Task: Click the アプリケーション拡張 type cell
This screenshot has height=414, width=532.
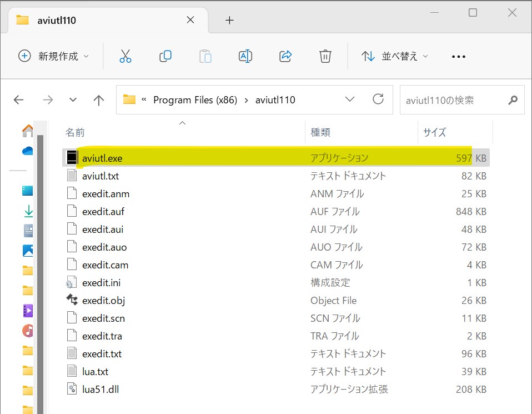Action: pos(349,389)
